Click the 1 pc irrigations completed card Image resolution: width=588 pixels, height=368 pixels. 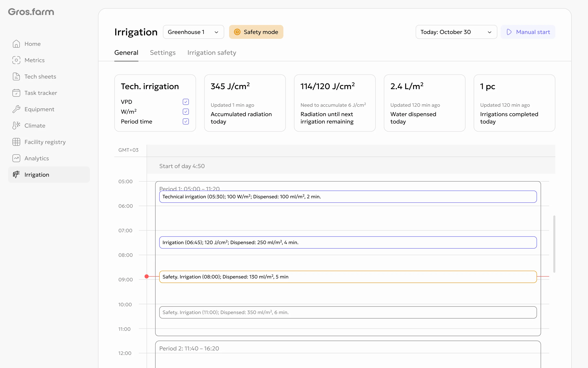tap(514, 103)
